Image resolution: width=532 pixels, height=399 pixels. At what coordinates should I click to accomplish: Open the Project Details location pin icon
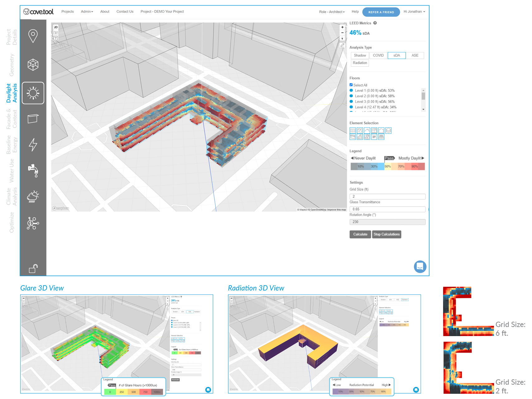33,36
